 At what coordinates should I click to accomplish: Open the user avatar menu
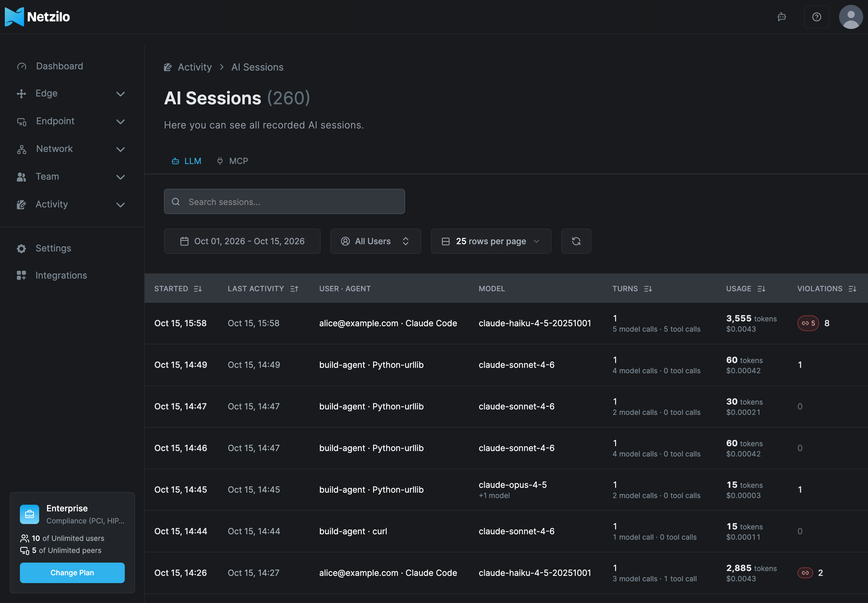click(851, 17)
